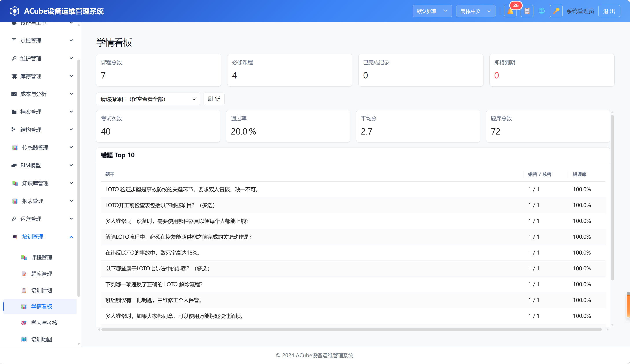Expand the 库存管理 menu chevron
630x364 pixels.
71,76
